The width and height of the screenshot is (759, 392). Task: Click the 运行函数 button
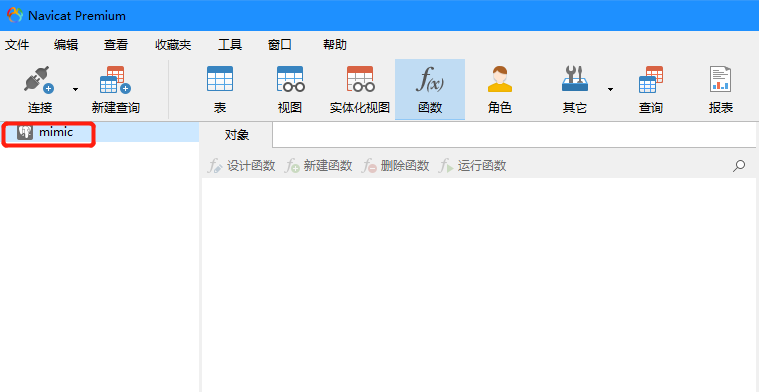(473, 166)
